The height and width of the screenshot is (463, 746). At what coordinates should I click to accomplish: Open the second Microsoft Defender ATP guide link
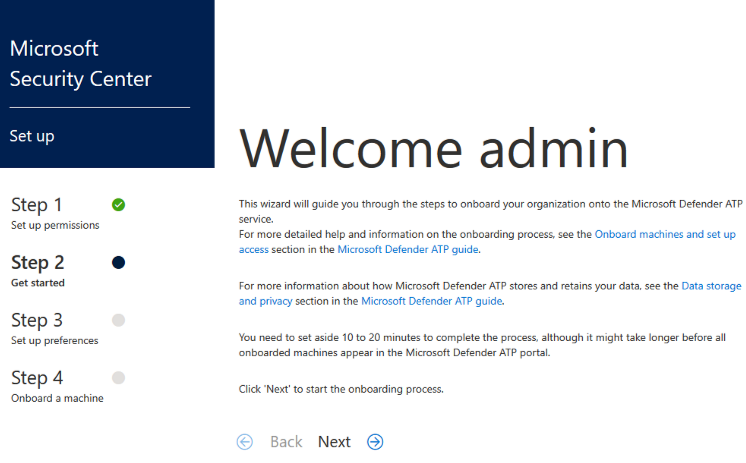pos(432,301)
